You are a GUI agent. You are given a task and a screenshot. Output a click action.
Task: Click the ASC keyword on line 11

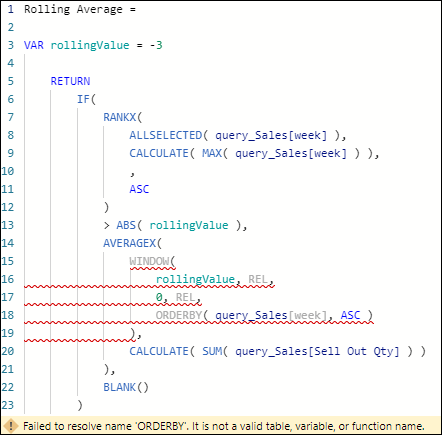coord(139,189)
